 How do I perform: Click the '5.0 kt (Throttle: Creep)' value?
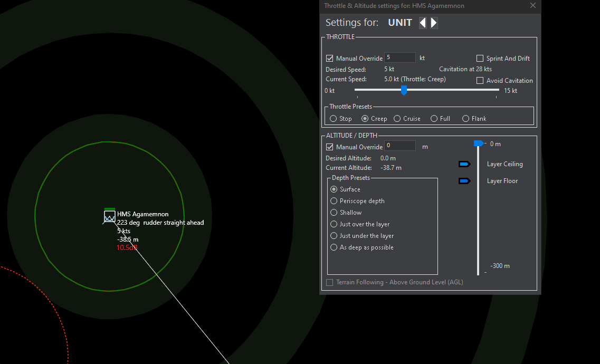415,79
